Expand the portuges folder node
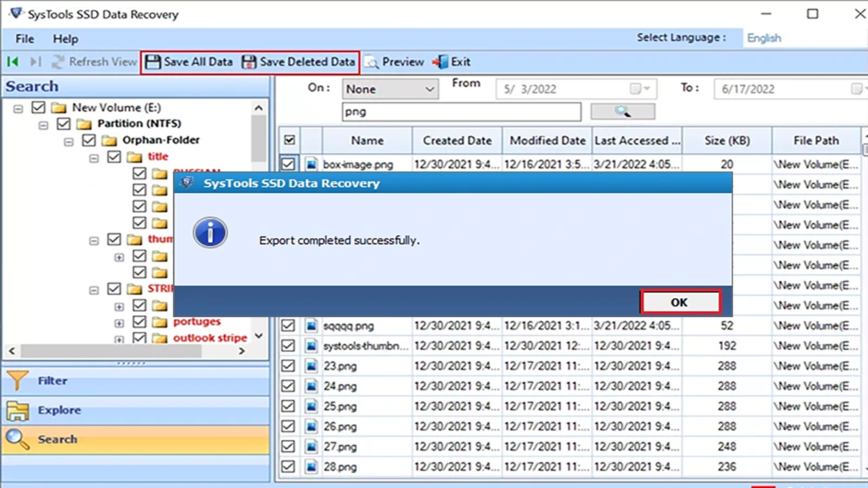The height and width of the screenshot is (488, 868). click(119, 323)
